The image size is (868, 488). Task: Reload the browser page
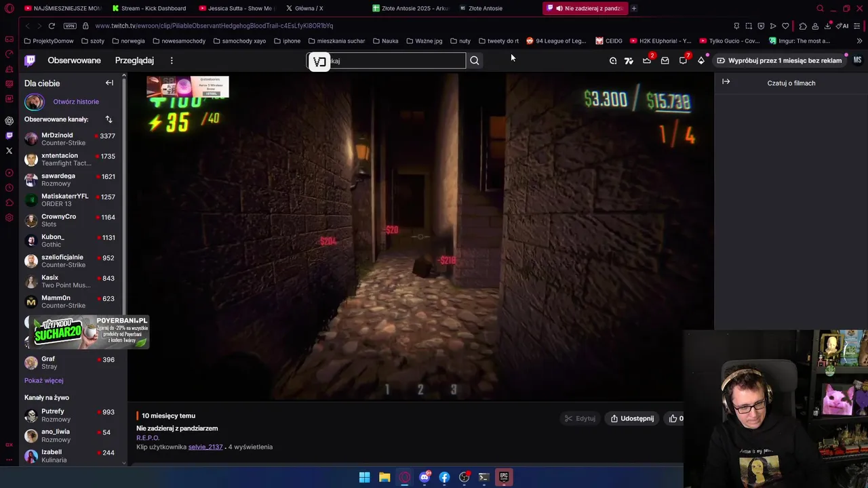52,26
